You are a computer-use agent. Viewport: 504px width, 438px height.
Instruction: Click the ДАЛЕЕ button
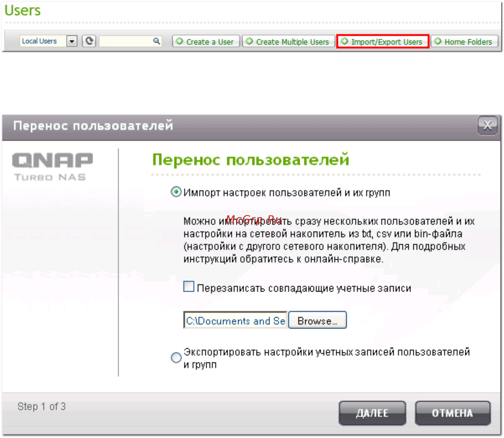[x=372, y=413]
